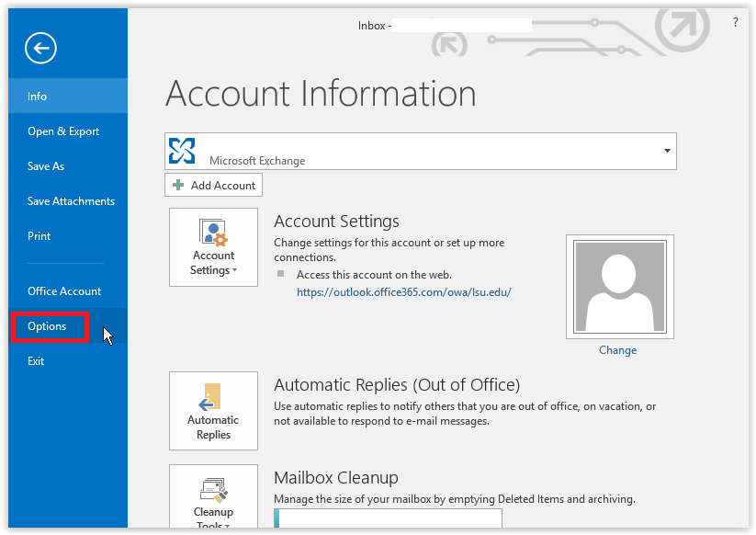Screen dimensions: 756x535
Task: Select Save As in the sidebar
Action: click(67, 166)
